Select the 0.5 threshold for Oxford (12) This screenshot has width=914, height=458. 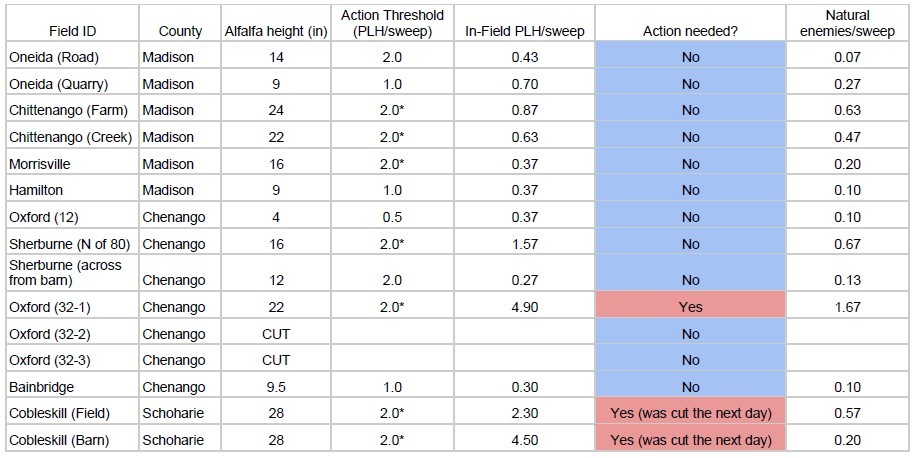pos(392,217)
